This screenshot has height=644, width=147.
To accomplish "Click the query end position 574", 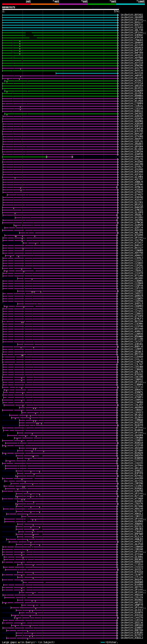I will (116, 11).
